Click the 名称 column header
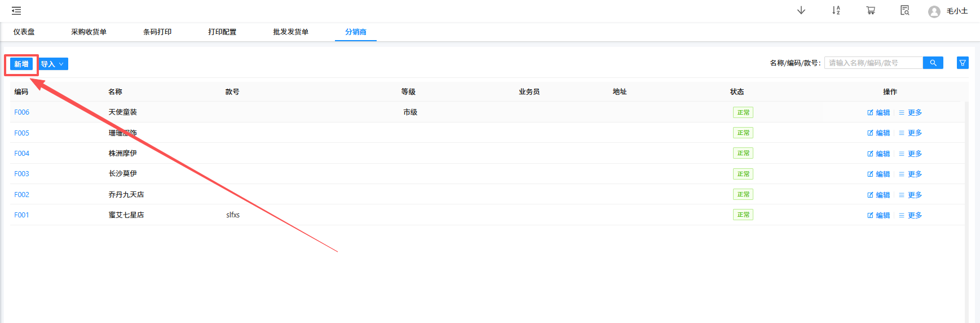 (116, 91)
